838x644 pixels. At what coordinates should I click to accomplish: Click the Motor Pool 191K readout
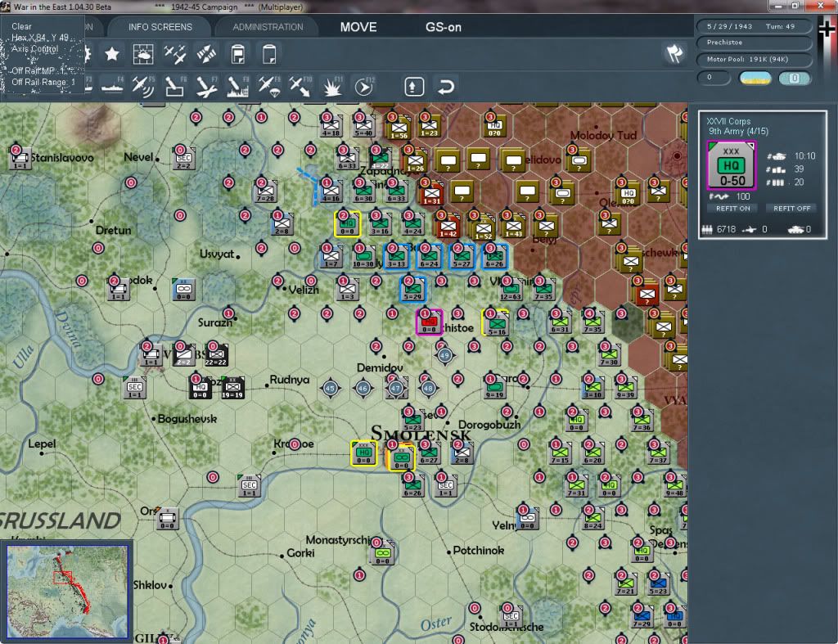pos(754,59)
